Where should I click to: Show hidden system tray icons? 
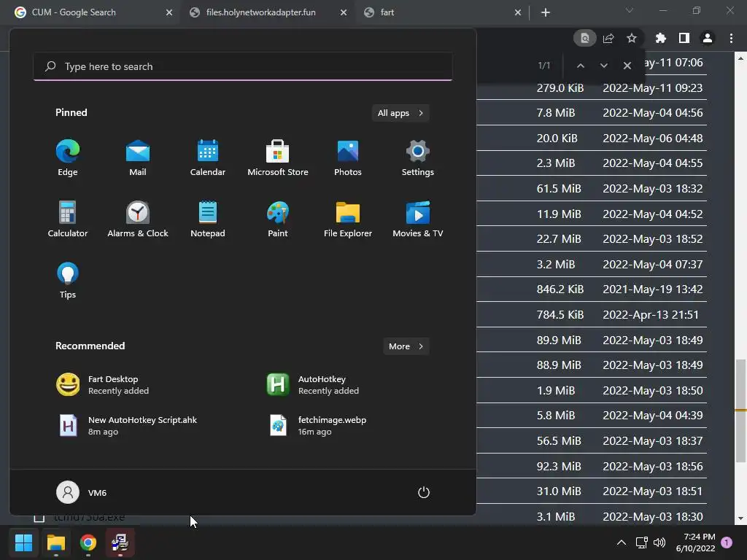coord(622,542)
